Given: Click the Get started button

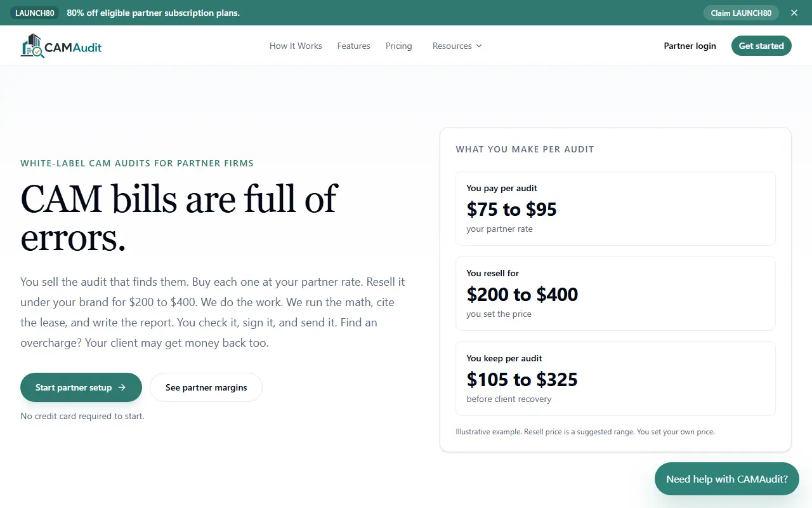Looking at the screenshot, I should [x=761, y=46].
